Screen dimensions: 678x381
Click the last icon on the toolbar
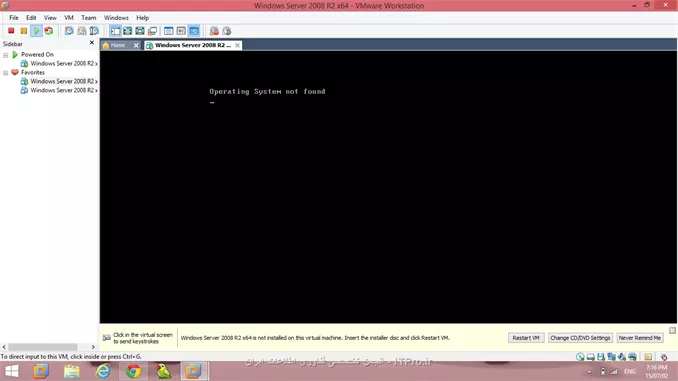227,31
